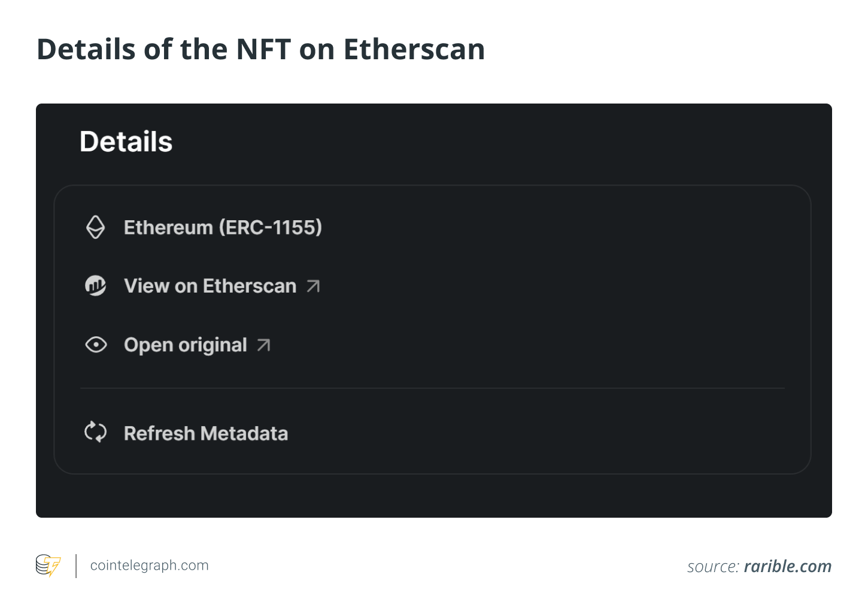Open the rarible.com source link

[x=788, y=566]
